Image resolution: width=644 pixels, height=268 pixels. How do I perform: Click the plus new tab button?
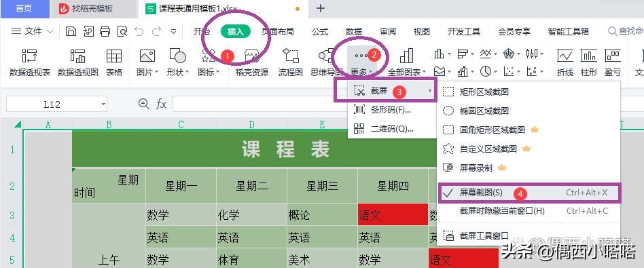[321, 8]
